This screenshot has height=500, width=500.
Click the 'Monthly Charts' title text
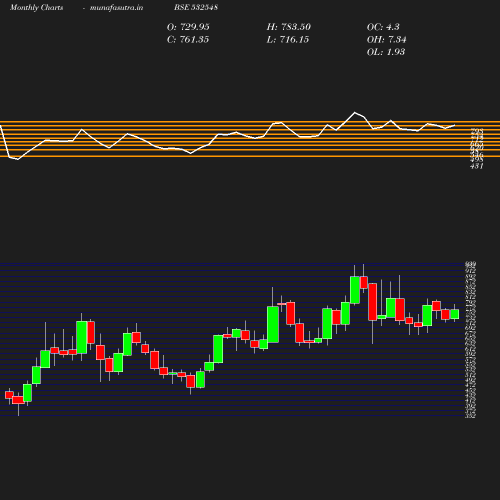[x=36, y=7]
